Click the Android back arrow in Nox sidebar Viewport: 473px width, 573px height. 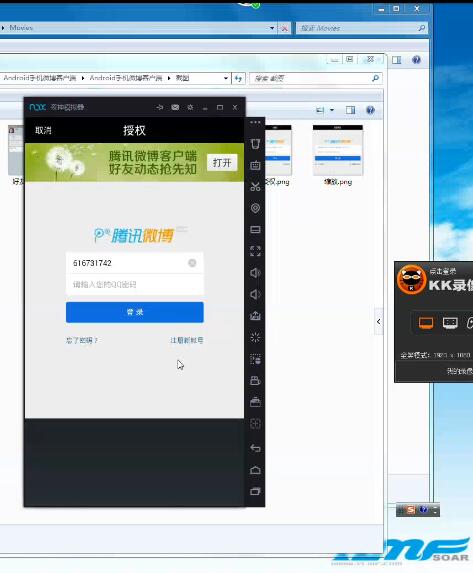[x=256, y=448]
